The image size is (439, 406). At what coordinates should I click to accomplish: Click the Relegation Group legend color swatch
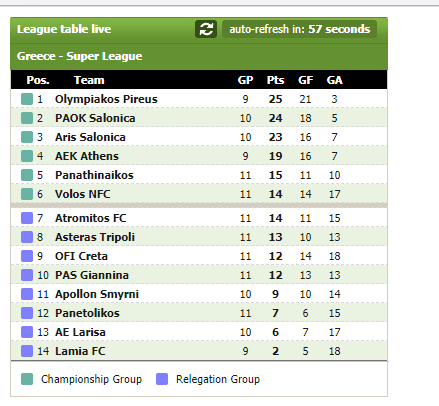(162, 379)
